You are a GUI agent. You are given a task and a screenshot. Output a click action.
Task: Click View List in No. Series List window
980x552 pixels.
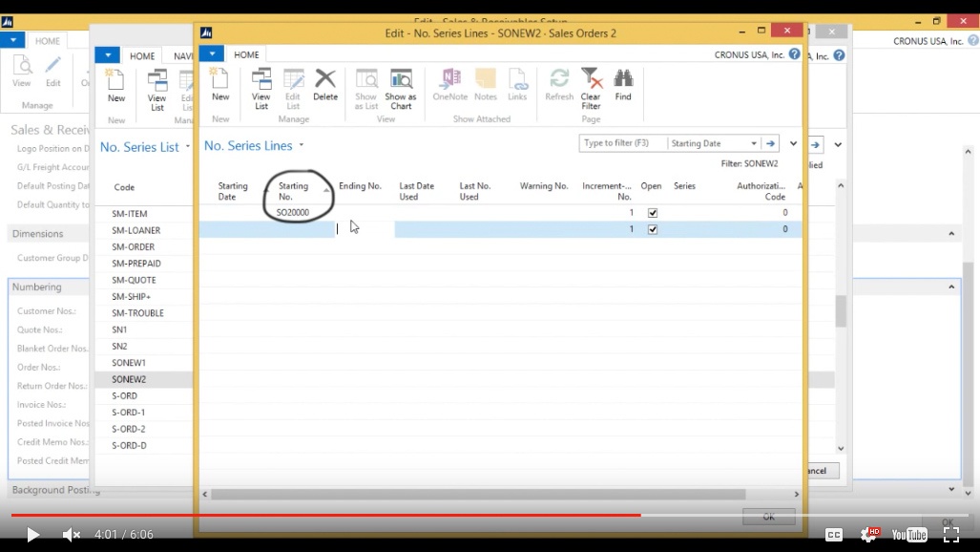[x=156, y=90]
